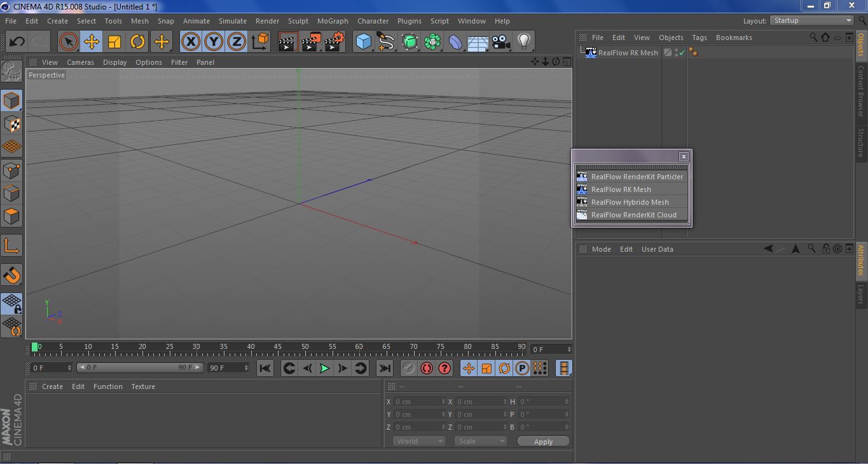The height and width of the screenshot is (464, 868).
Task: Switch to Polygons mode
Action: pos(11,216)
